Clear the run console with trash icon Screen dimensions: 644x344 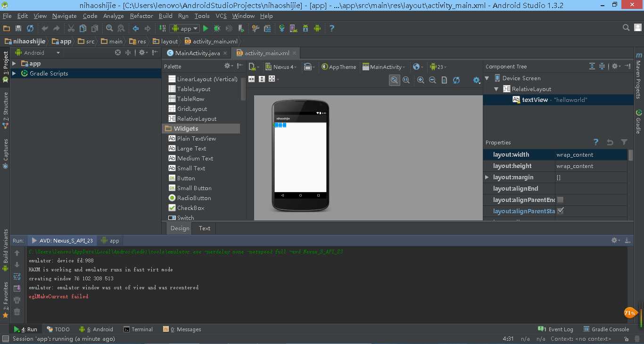point(17,311)
